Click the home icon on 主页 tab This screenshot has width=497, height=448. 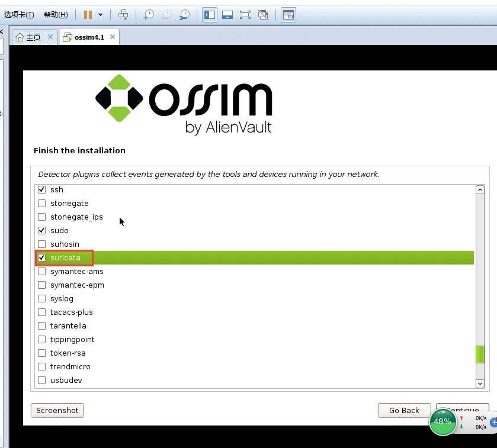click(x=20, y=37)
